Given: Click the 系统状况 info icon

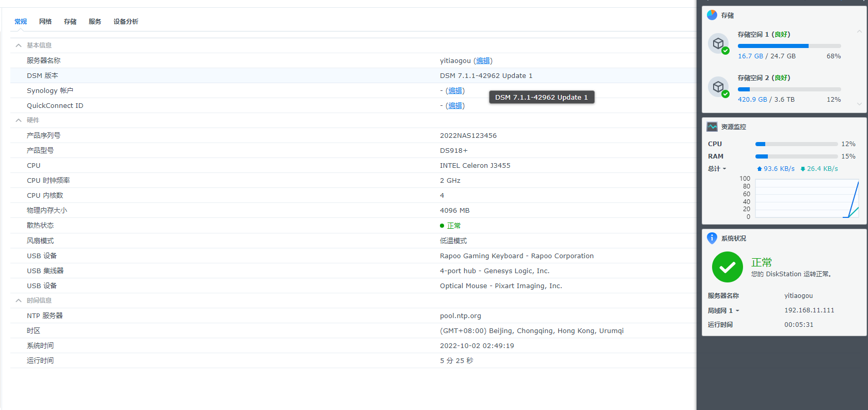Looking at the screenshot, I should tap(712, 238).
